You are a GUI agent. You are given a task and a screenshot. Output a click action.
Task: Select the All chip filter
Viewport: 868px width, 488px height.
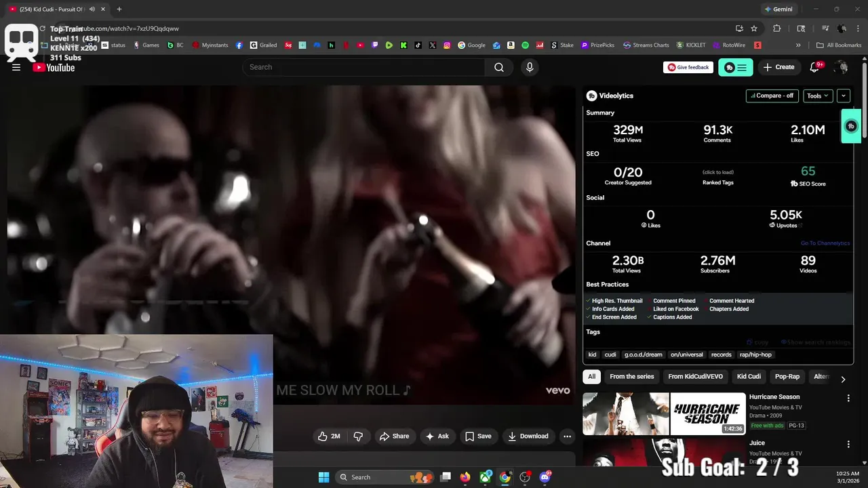coord(592,377)
